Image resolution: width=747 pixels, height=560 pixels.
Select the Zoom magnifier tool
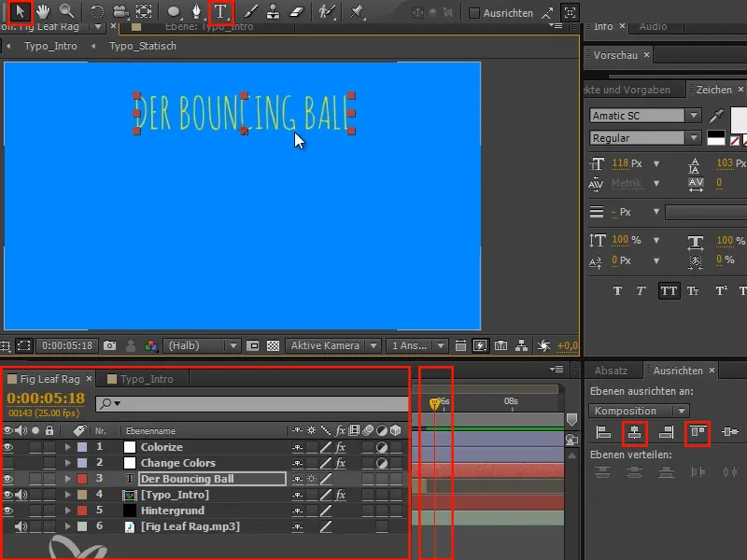coord(66,12)
